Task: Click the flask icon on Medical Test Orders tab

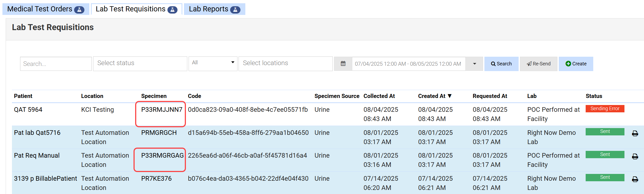Action: coord(79,10)
